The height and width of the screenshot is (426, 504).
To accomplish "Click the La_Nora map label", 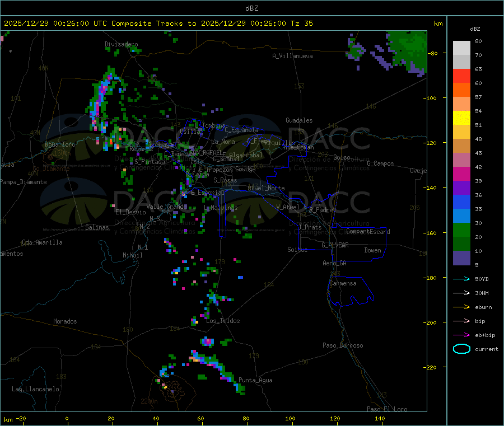I will tap(223, 142).
